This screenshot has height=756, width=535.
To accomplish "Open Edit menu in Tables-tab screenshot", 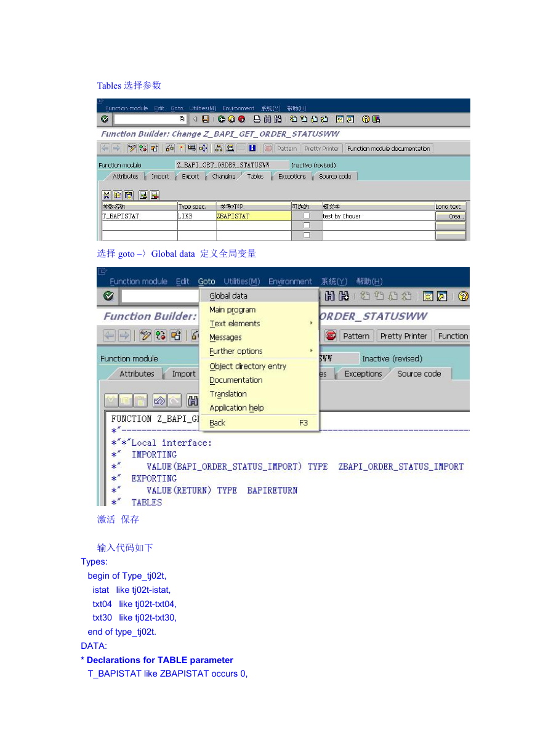I will click(x=159, y=108).
